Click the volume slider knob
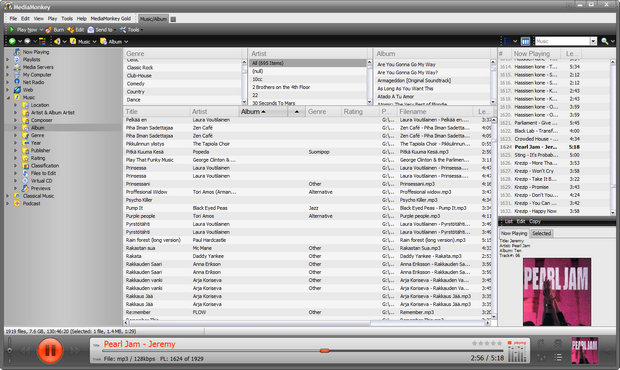The image size is (620, 370). [9, 351]
